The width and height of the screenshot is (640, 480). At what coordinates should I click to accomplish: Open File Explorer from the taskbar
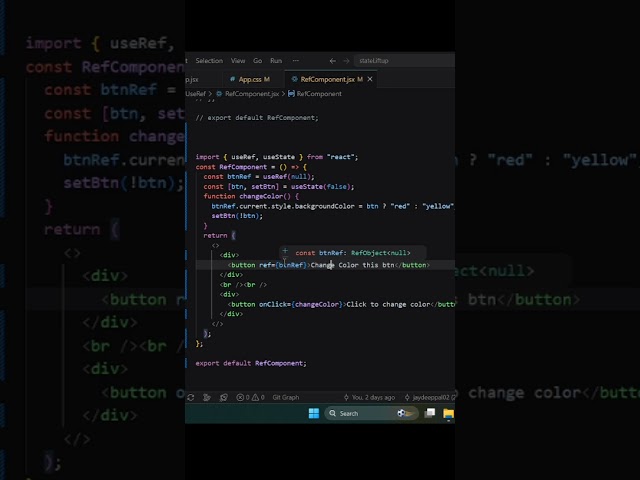tap(449, 413)
